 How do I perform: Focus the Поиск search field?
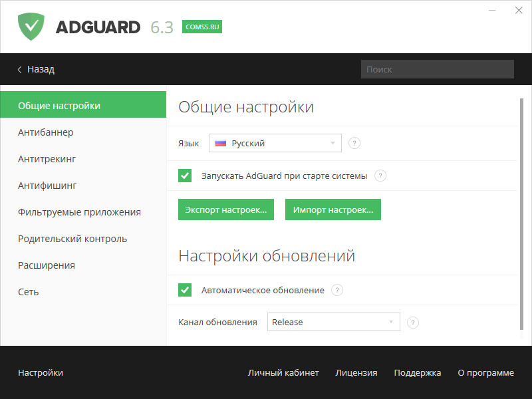438,70
